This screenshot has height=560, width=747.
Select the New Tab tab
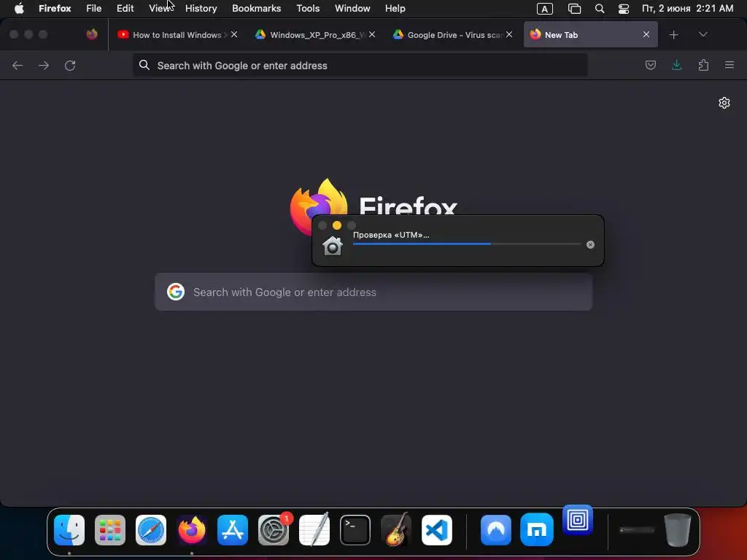[x=591, y=35]
